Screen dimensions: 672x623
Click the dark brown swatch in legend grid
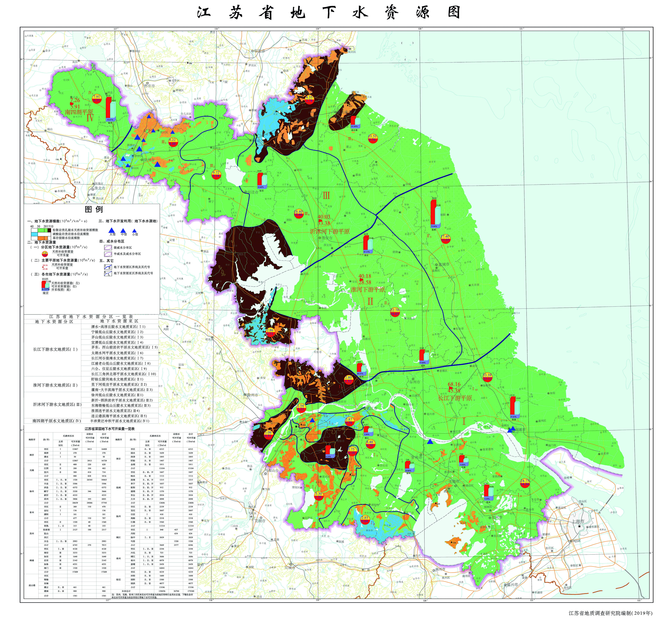(x=49, y=230)
